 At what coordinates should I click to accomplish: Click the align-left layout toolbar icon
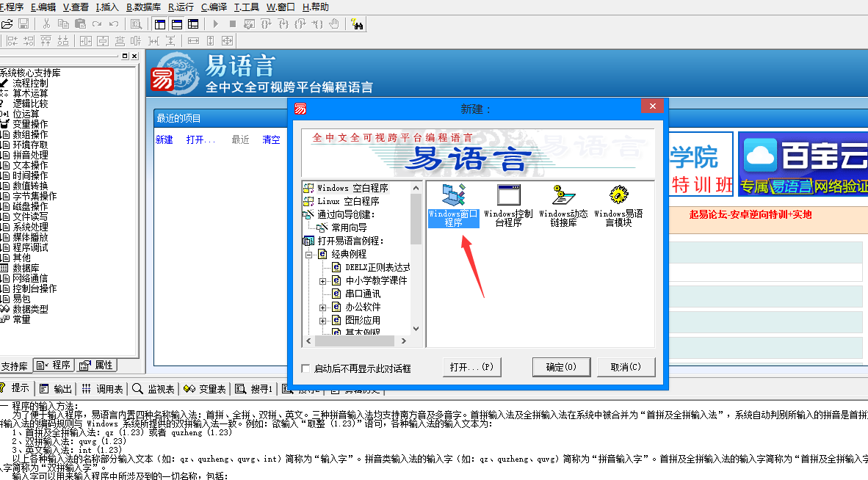[12, 40]
